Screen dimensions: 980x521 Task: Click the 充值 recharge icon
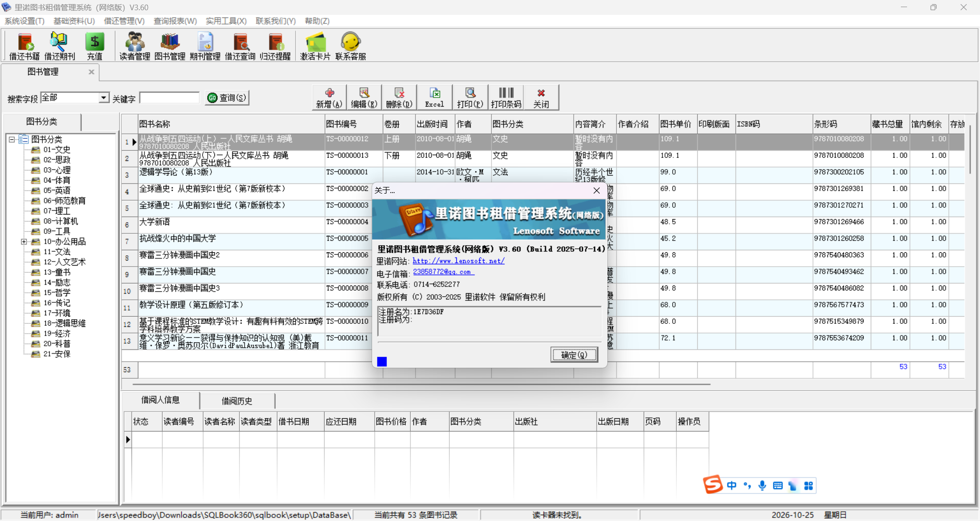[94, 46]
